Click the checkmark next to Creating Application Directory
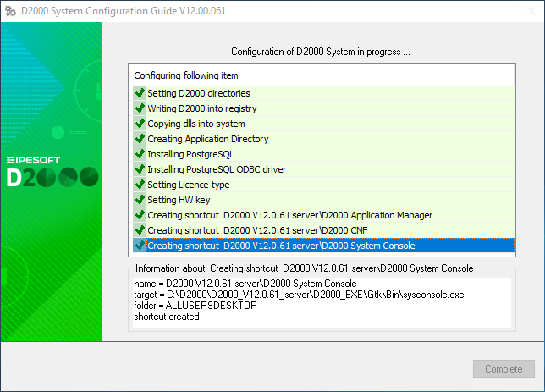This screenshot has width=545, height=392. tap(140, 139)
